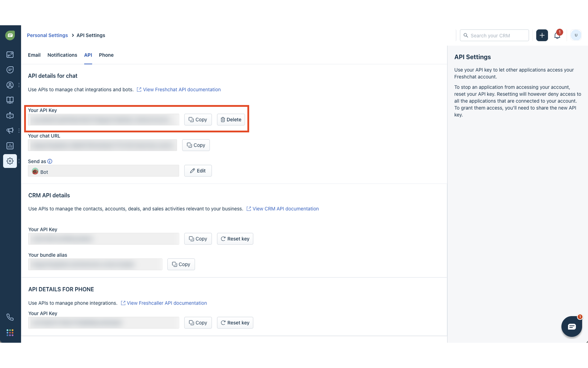
Task: Open the campaigns megaphone icon
Action: coord(10,131)
